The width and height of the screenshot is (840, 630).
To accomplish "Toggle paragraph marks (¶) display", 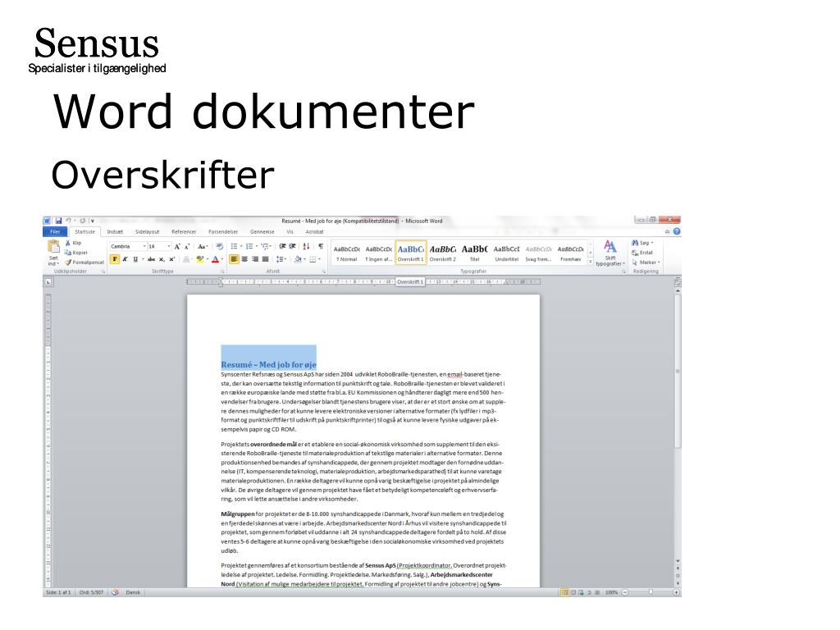I will tap(321, 246).
